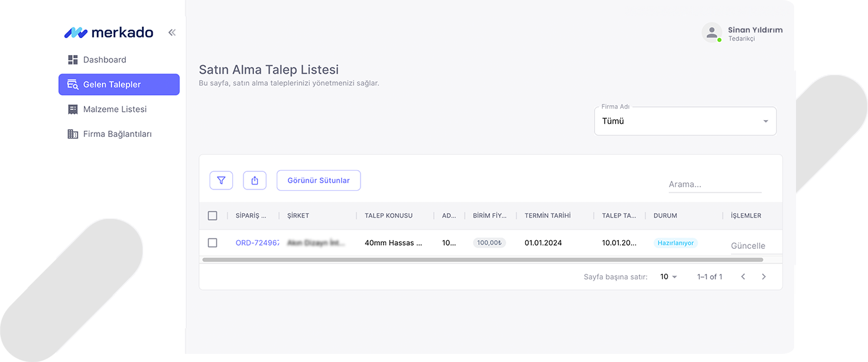Navigate to Firma Bağlantıları
Viewport: 868px width, 362px height.
pos(117,134)
